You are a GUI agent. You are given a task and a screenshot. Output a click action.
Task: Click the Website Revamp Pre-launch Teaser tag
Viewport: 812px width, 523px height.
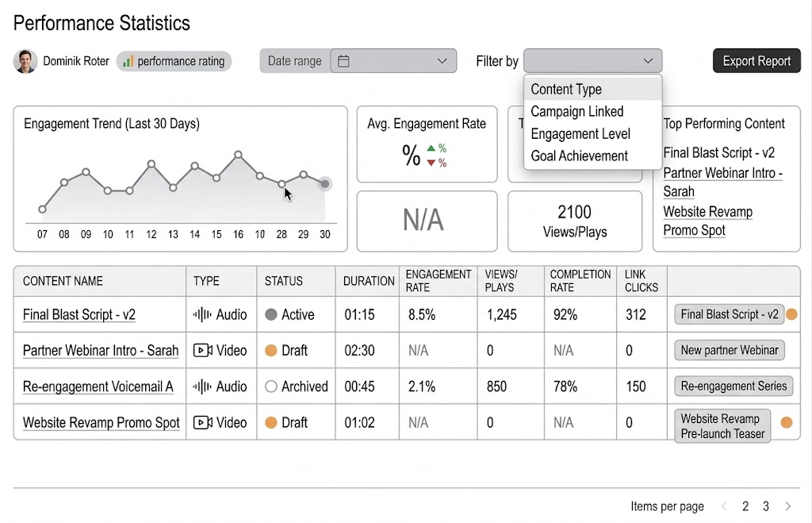[x=722, y=426]
